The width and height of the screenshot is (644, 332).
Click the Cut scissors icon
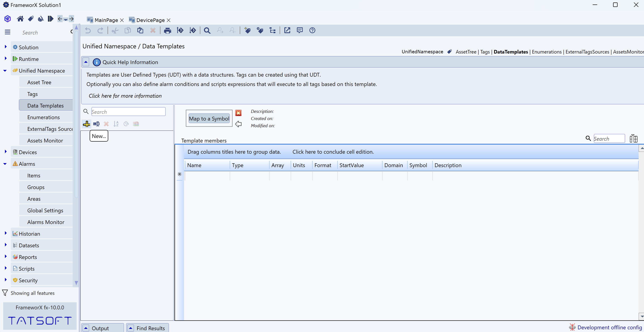coord(115,30)
